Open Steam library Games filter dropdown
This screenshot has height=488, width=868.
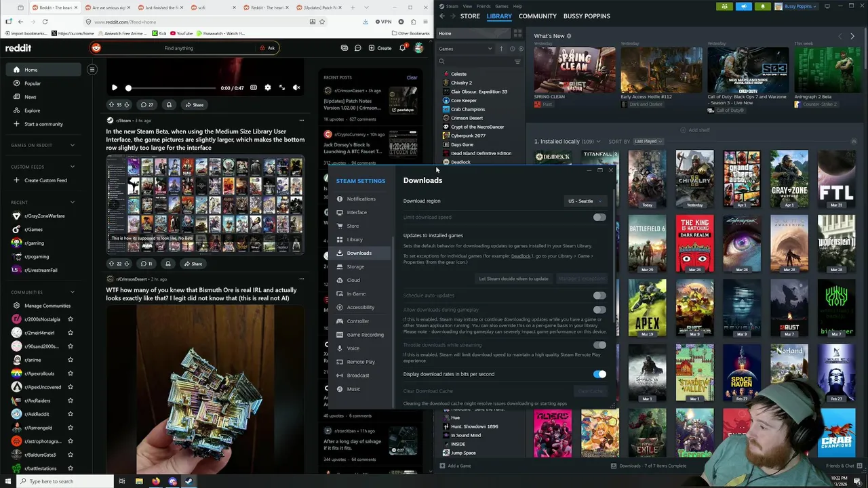466,49
